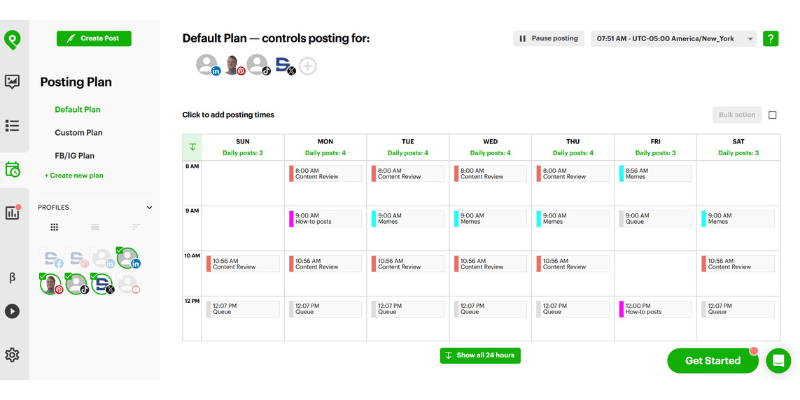The height and width of the screenshot is (400, 800).
Task: Collapse the Profiles section chevron
Action: click(x=150, y=207)
